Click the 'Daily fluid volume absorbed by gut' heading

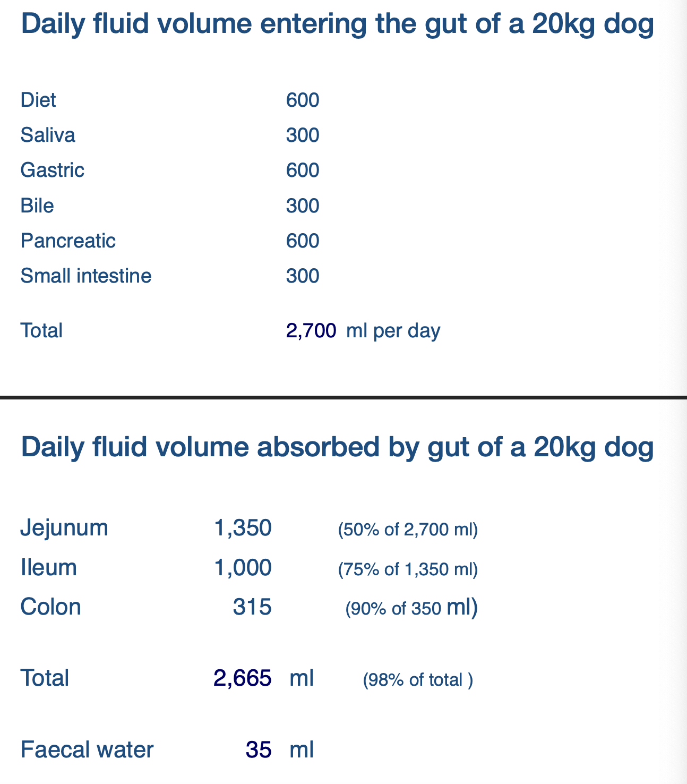(337, 447)
